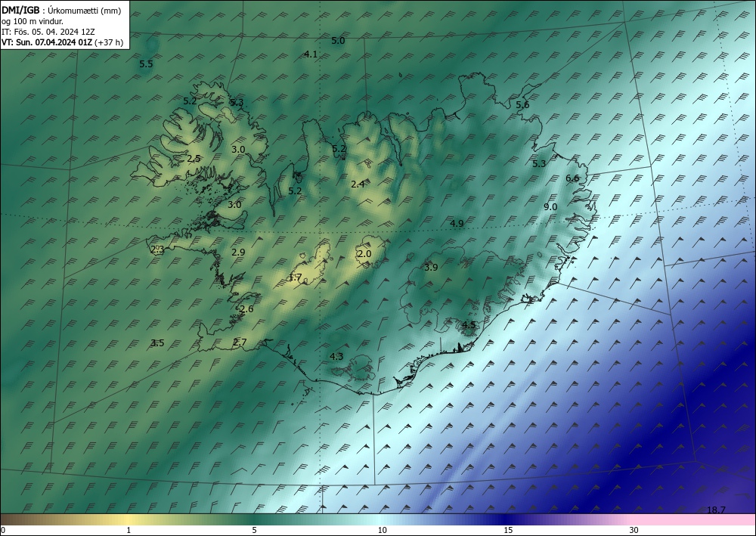Click the map value 1.7
The image size is (756, 536).
(x=295, y=277)
